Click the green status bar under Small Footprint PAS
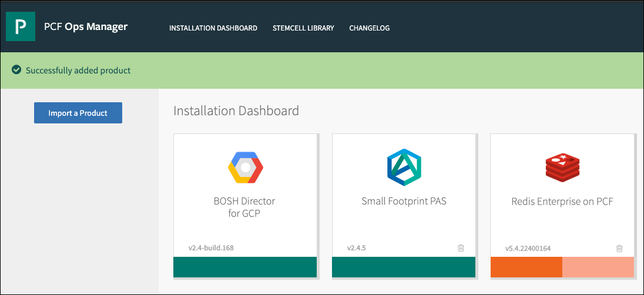This screenshot has height=295, width=644. click(x=404, y=267)
